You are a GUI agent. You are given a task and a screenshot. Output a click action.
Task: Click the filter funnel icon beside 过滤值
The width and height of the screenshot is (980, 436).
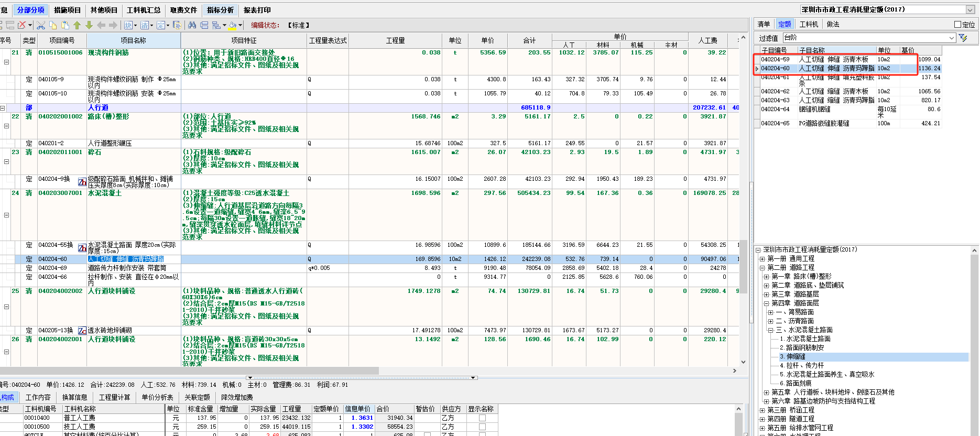coord(963,38)
